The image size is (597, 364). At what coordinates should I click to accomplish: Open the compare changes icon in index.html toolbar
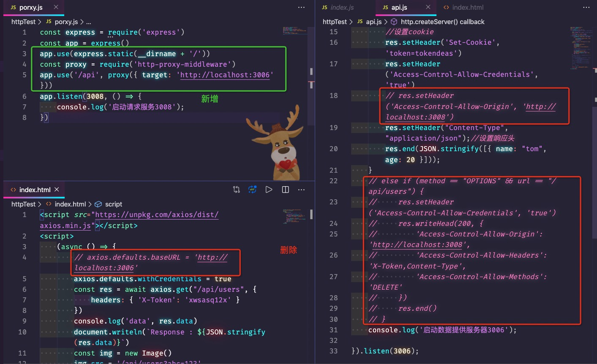(237, 190)
